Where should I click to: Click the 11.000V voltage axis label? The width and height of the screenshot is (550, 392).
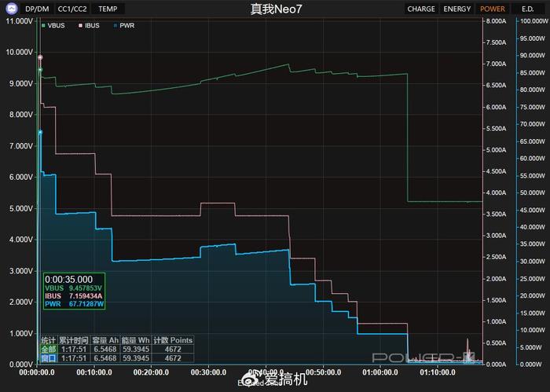pyautogui.click(x=19, y=21)
